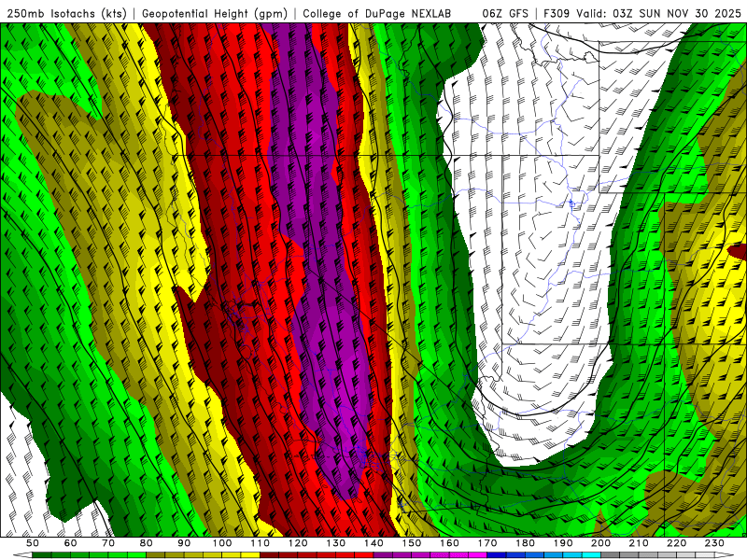Click the '200' legend value
The height and width of the screenshot is (560, 747).
point(600,543)
